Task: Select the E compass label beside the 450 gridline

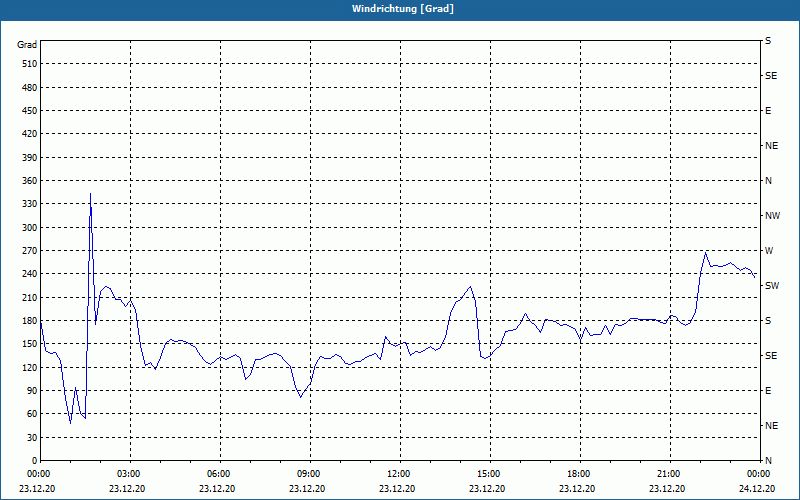Action: click(x=768, y=111)
